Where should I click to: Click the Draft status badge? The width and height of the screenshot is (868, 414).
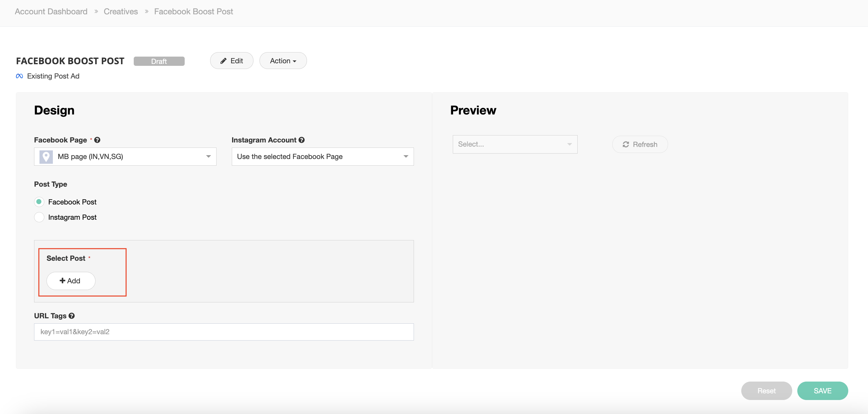[159, 61]
